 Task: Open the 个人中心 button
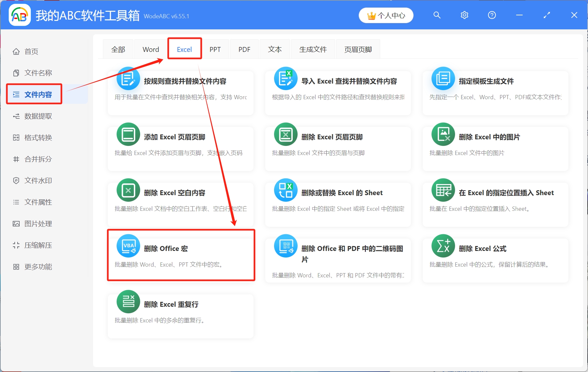[386, 15]
